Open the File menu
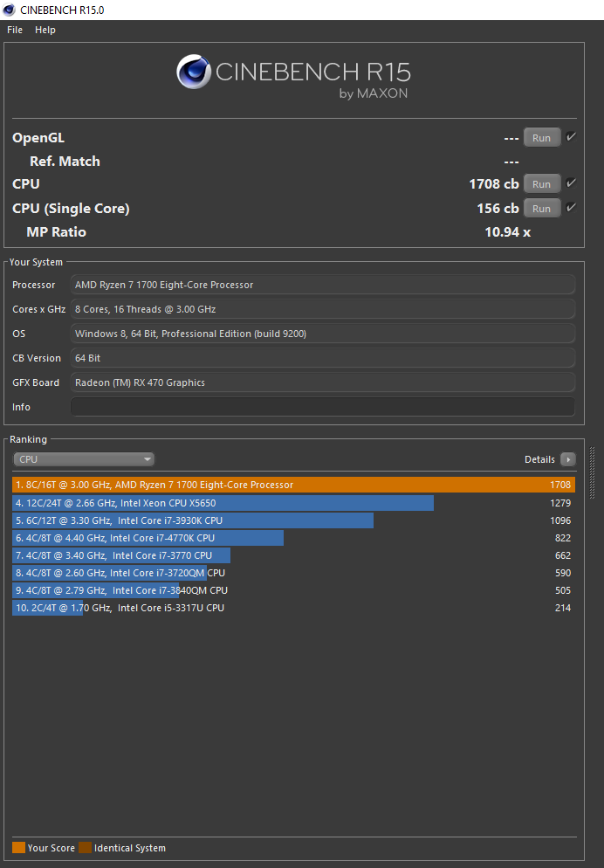 point(15,30)
